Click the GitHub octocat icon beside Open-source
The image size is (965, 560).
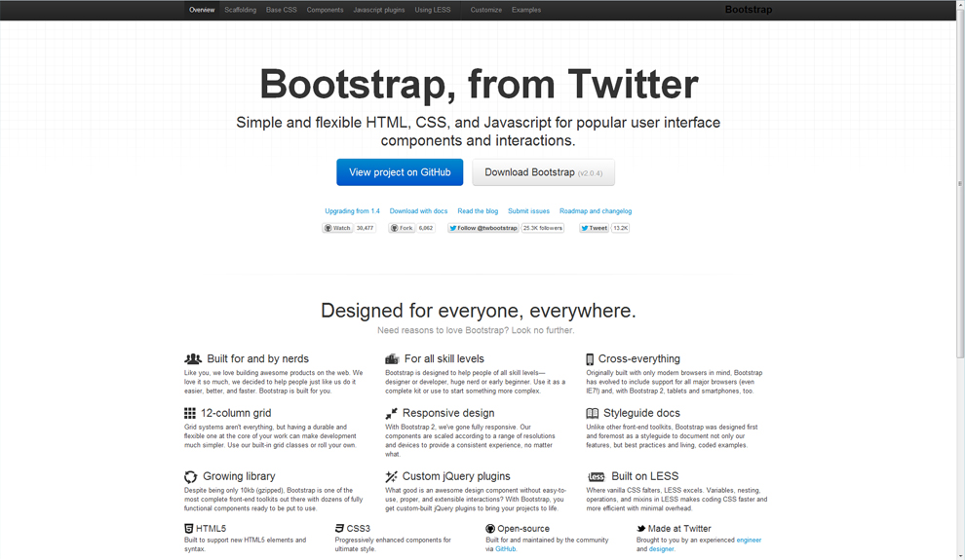490,529
